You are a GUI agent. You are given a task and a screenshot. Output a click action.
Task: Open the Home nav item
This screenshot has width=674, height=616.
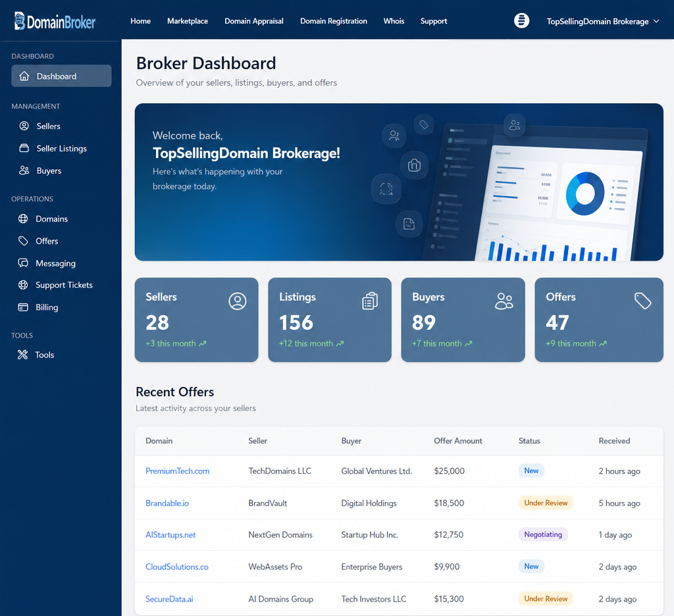tap(141, 21)
